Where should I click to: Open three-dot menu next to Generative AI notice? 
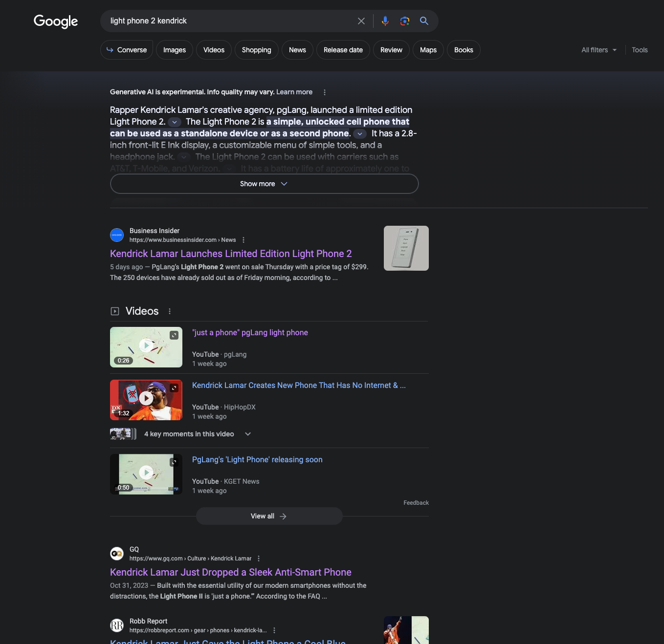(x=324, y=92)
